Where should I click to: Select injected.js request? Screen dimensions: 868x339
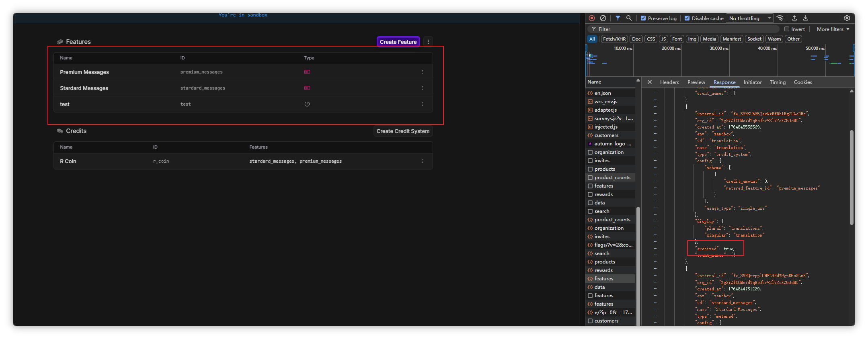point(610,127)
